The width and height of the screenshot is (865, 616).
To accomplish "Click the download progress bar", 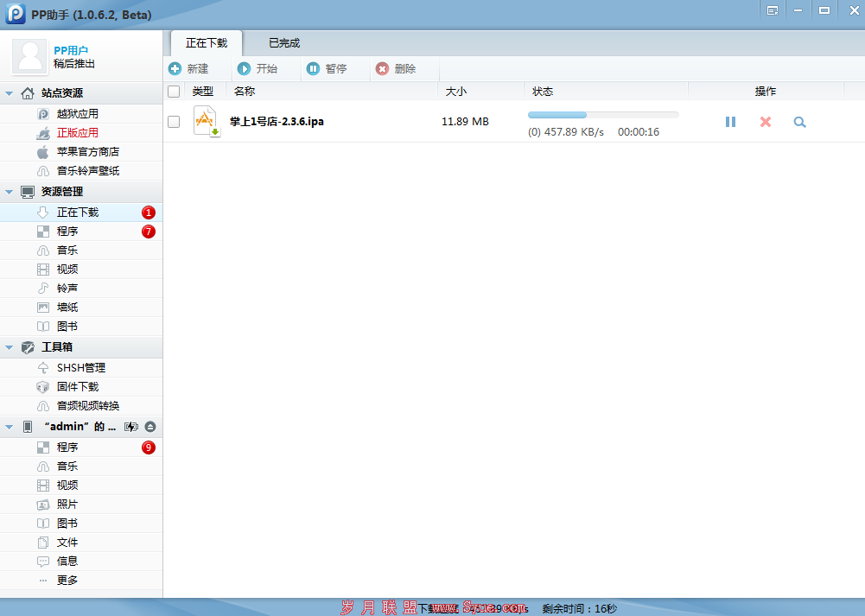I will pos(603,115).
